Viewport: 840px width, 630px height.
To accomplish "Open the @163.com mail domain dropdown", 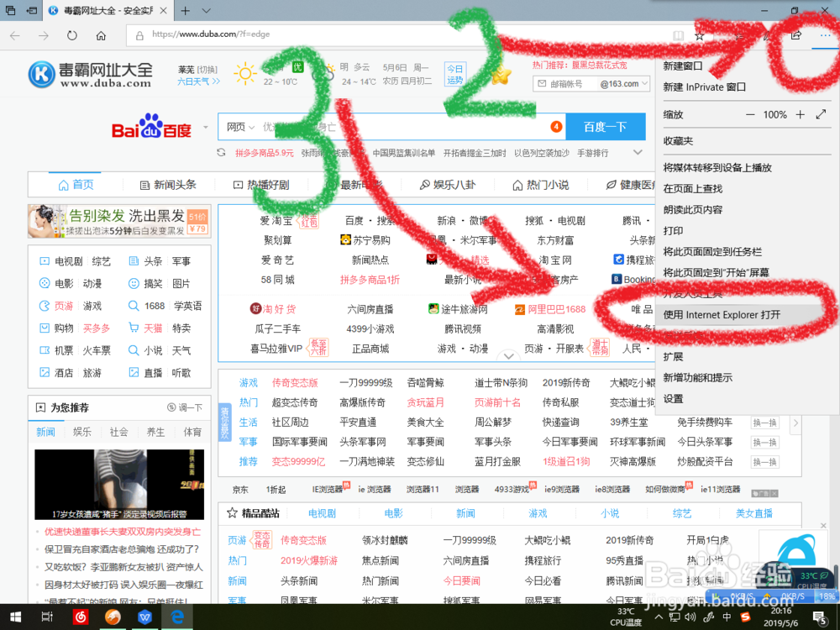I will click(x=623, y=83).
